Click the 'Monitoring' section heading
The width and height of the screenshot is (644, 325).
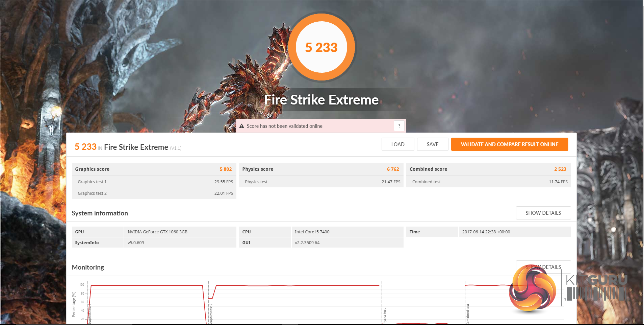88,267
